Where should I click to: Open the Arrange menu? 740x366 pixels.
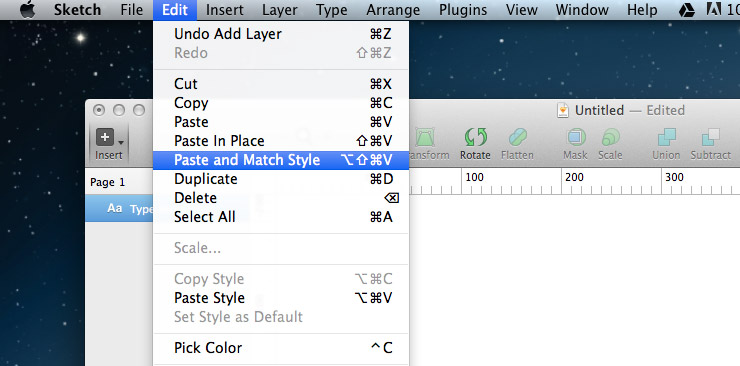point(393,10)
